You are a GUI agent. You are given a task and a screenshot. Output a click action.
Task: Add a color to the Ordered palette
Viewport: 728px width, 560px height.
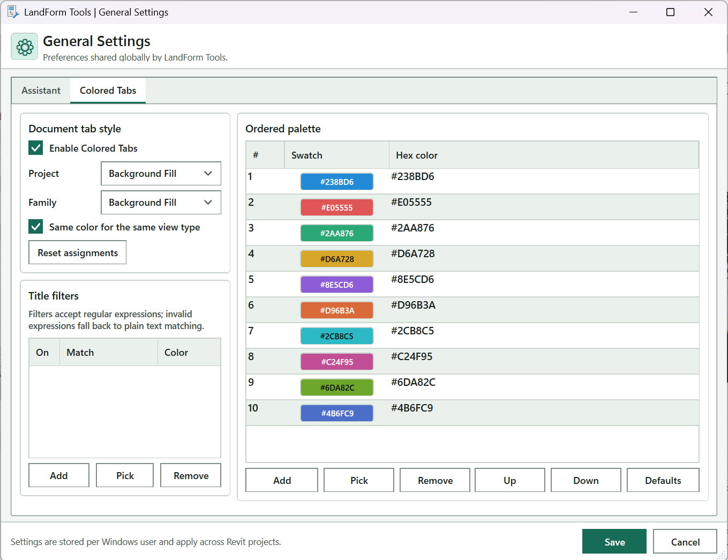[x=282, y=480]
